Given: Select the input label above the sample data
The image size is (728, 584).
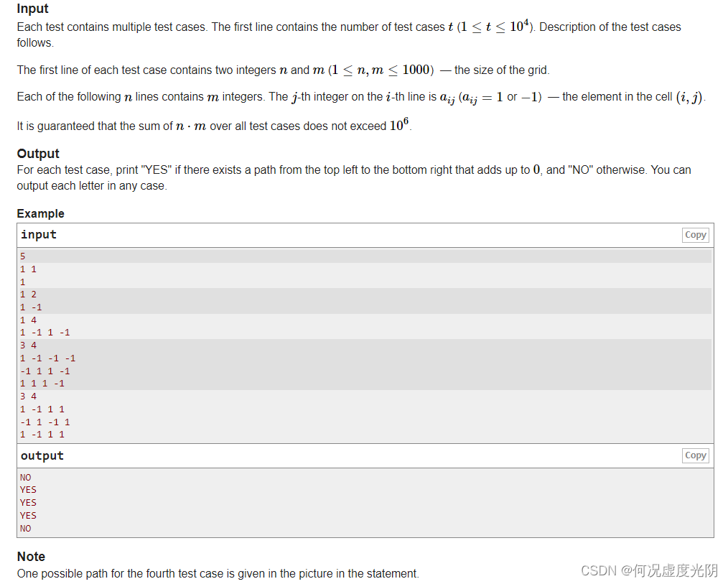Looking at the screenshot, I should pos(38,235).
